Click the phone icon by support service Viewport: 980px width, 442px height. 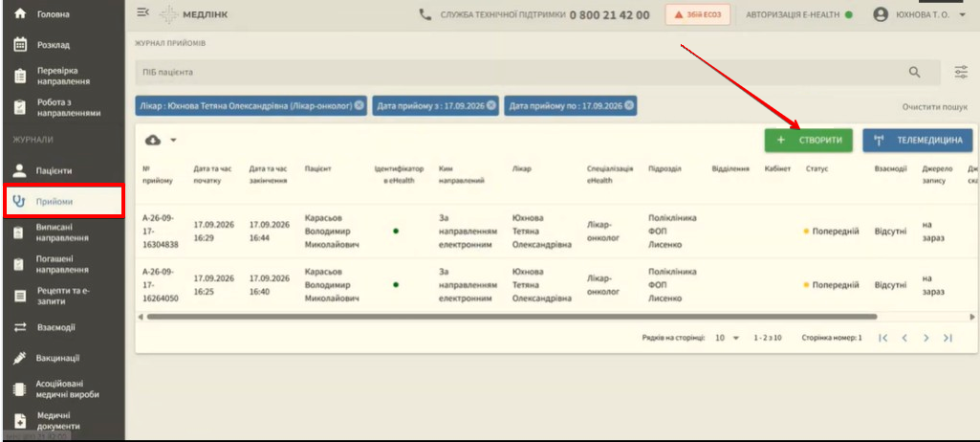point(425,14)
